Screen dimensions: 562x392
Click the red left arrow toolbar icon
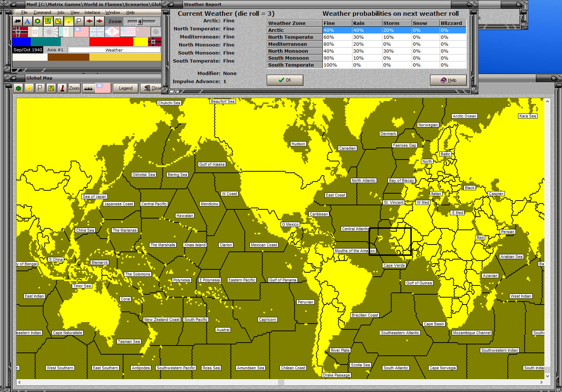89,21
